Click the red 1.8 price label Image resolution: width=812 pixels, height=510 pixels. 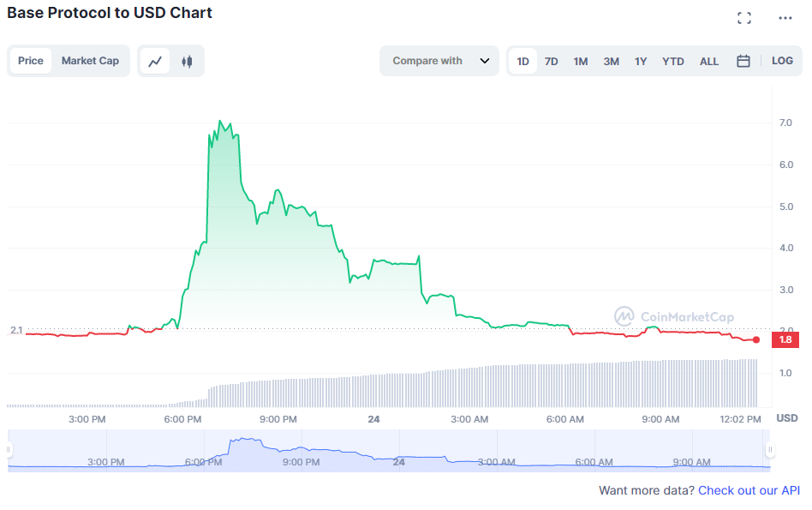pyautogui.click(x=785, y=340)
